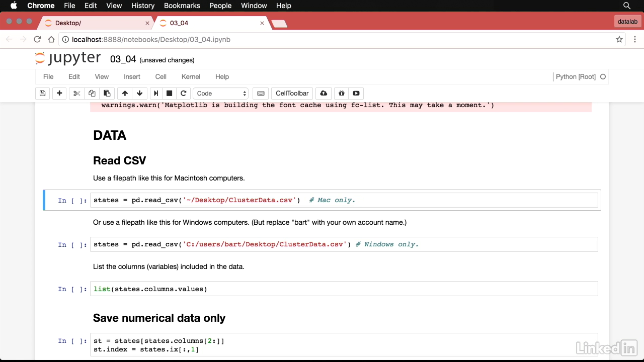Switch to the Desktop/ browser tab

[96, 23]
